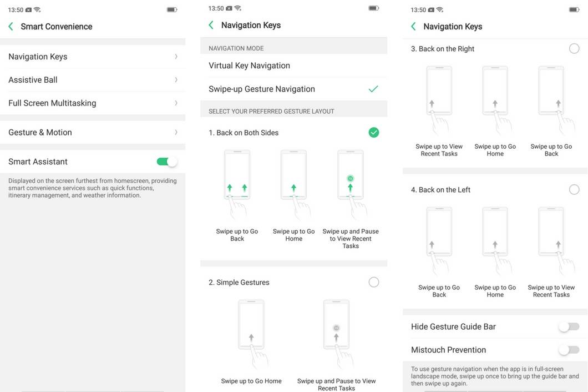588x392 pixels.
Task: Select Simple Gestures radio button
Action: (x=374, y=282)
